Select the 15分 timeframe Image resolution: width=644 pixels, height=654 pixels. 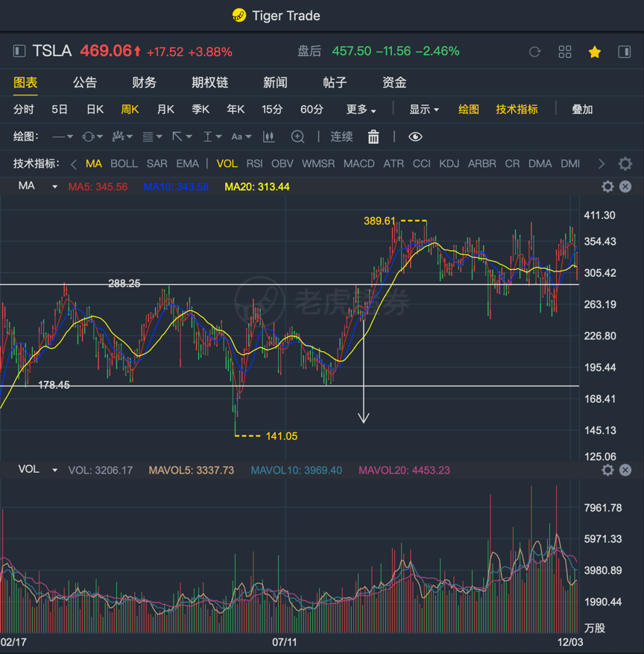point(272,110)
